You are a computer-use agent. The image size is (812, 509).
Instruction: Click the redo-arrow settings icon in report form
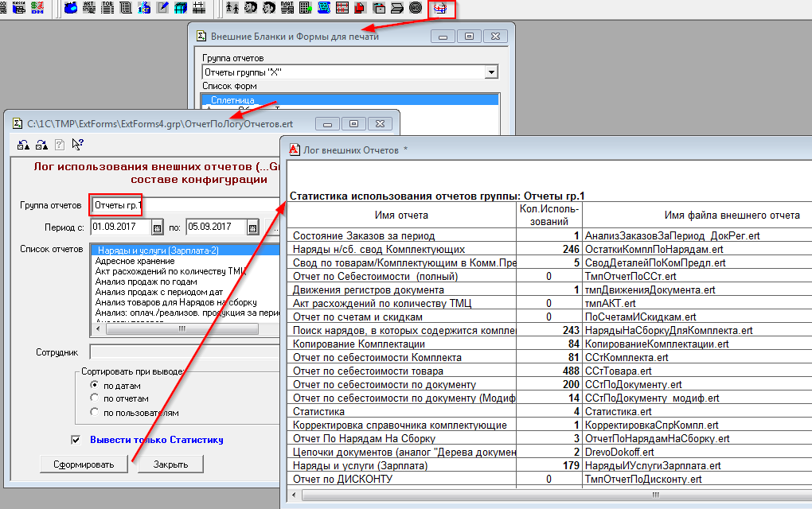[x=41, y=145]
